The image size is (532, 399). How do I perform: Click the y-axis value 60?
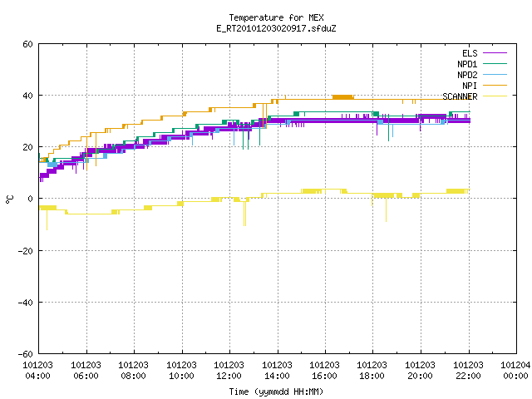pyautogui.click(x=27, y=44)
